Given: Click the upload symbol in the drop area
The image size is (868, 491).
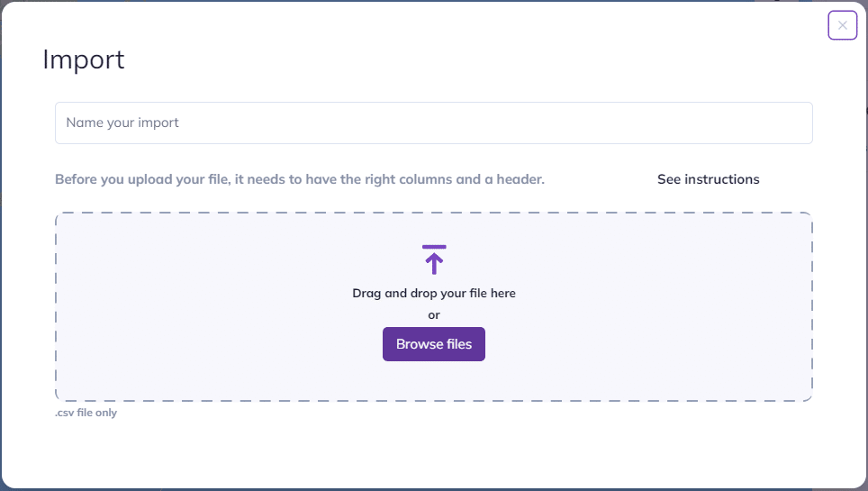Looking at the screenshot, I should coord(434,259).
